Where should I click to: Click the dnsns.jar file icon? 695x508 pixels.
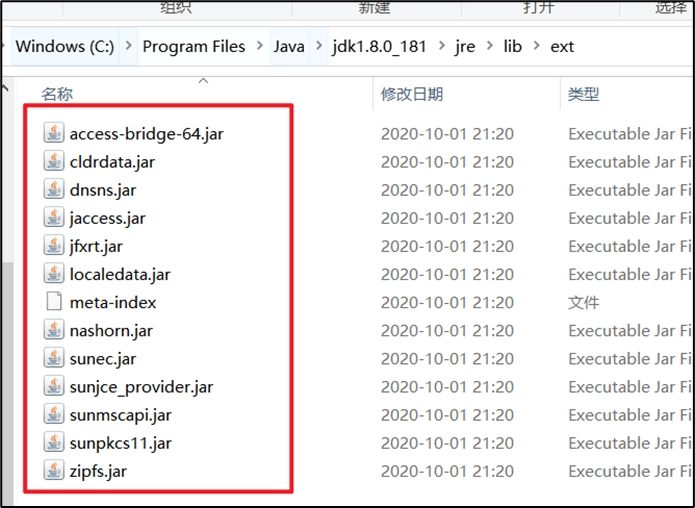pos(54,189)
